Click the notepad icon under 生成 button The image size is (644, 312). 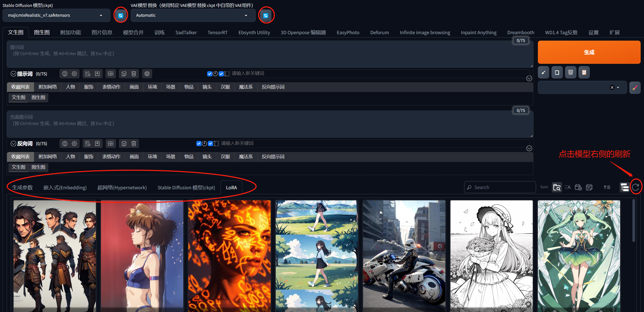pyautogui.click(x=557, y=73)
